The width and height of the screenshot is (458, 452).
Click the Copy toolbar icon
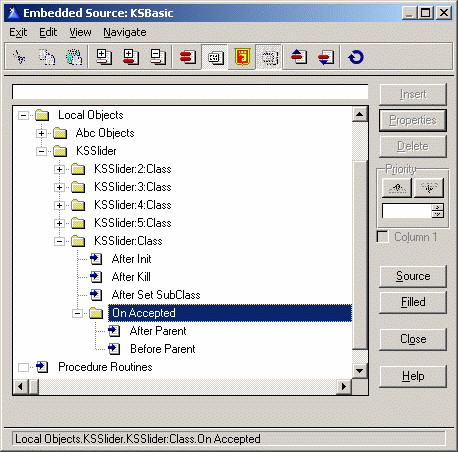point(47,57)
